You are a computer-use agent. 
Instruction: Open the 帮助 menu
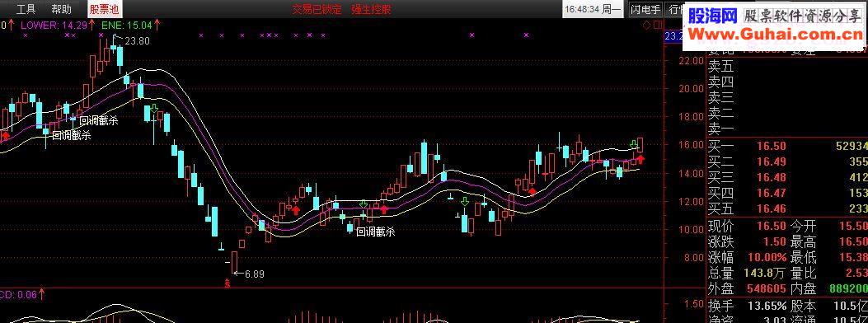[x=61, y=9]
